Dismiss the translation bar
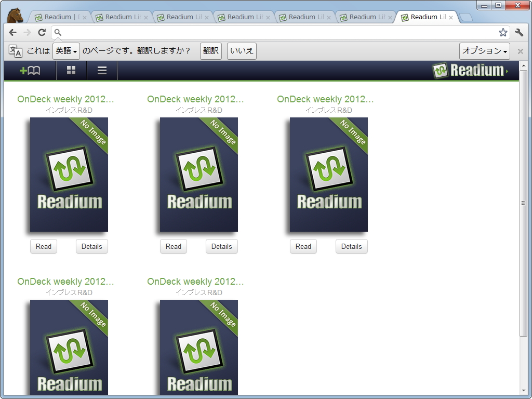Screen dimensions: 532x399 (x=520, y=51)
